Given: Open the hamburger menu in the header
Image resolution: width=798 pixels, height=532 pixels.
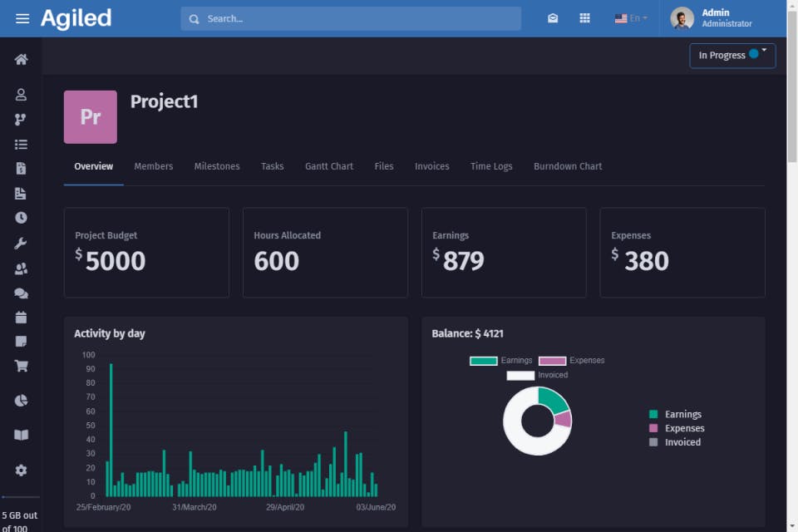Looking at the screenshot, I should (x=22, y=18).
